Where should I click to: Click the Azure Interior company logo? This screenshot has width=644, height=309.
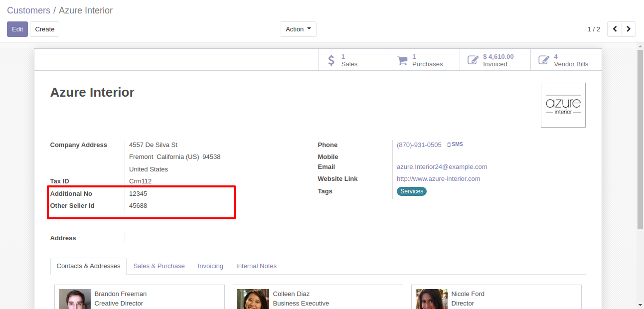pyautogui.click(x=563, y=105)
